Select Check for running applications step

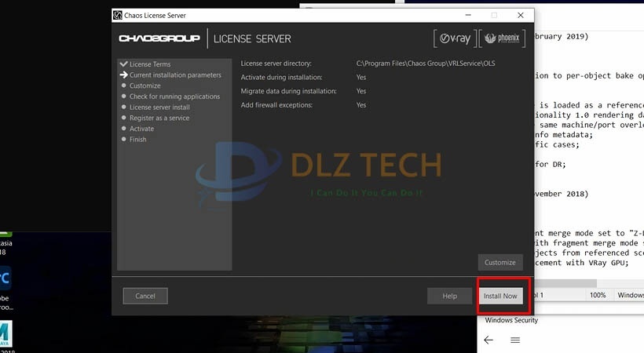(x=174, y=96)
